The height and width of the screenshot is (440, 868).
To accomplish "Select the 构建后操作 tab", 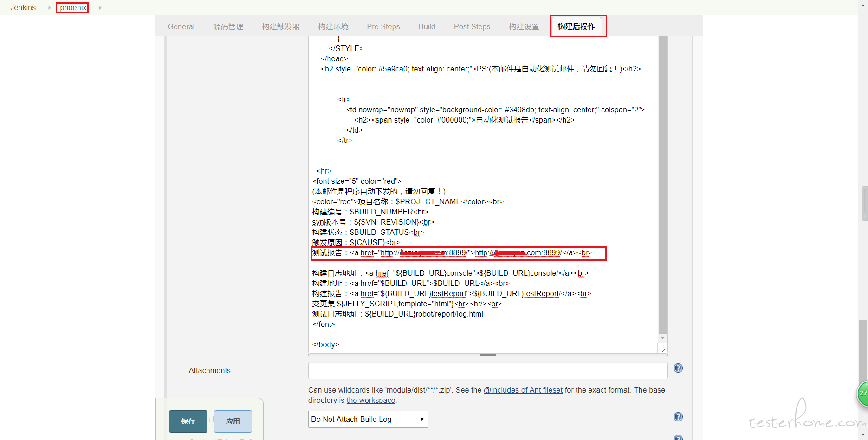I will pos(576,26).
